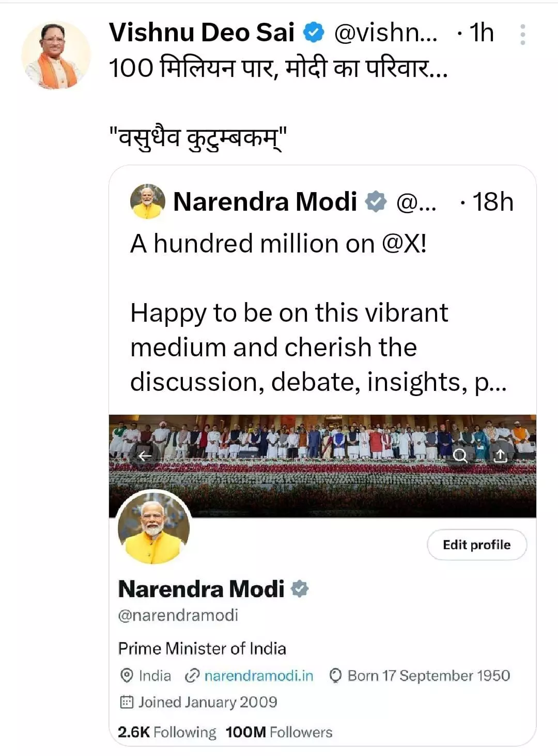Open the narendramodi.in website link
The width and height of the screenshot is (558, 756).
[x=259, y=675]
